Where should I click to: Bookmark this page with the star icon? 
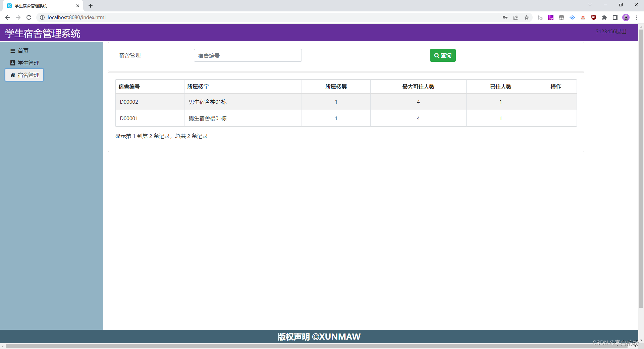[527, 17]
